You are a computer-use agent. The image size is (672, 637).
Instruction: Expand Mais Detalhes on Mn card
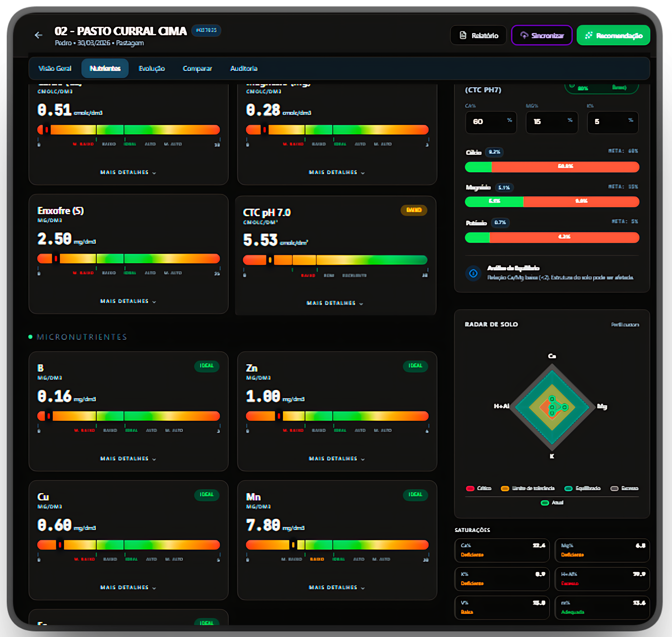coord(336,587)
